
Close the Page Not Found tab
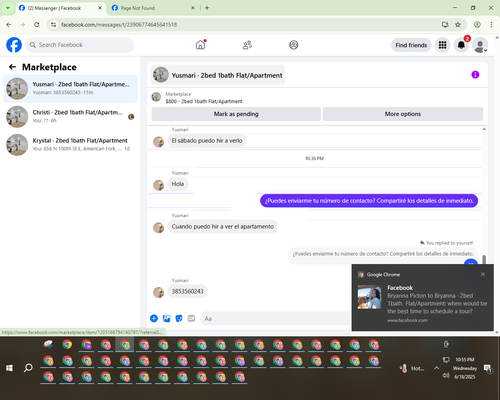coord(193,8)
